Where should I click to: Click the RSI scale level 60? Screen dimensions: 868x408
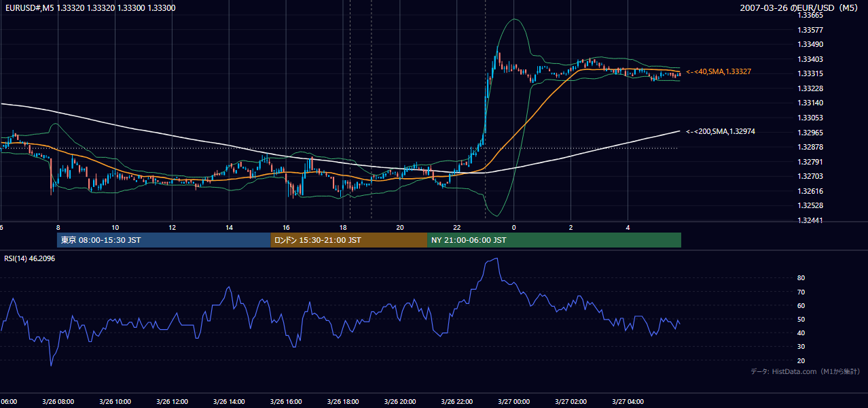click(801, 305)
